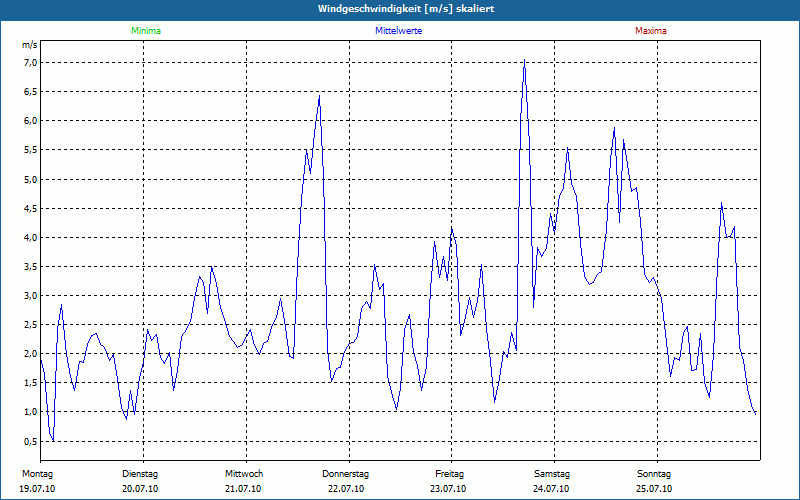Click the 6,0 value on the y-axis
800x500 pixels.
(x=31, y=121)
